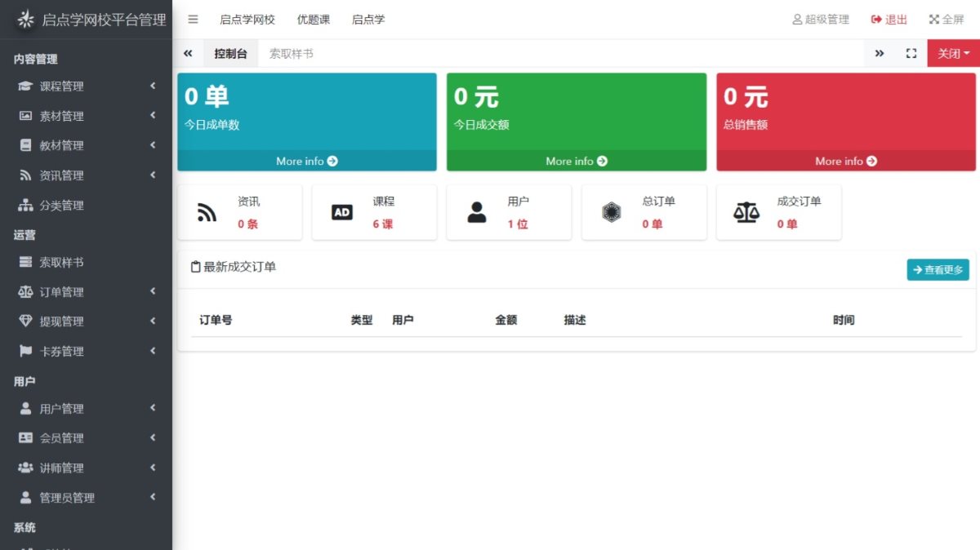Click the image icon beside 素材管理
This screenshot has height=550, width=980.
pos(25,116)
